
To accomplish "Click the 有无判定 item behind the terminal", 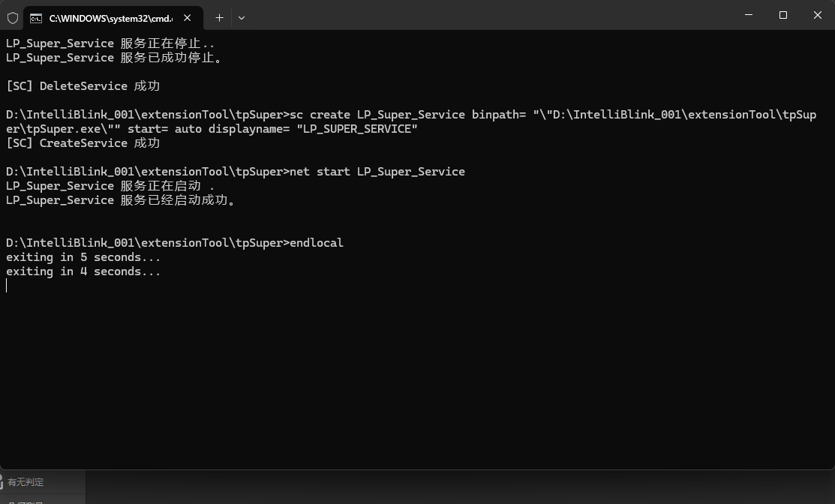I will (43, 481).
